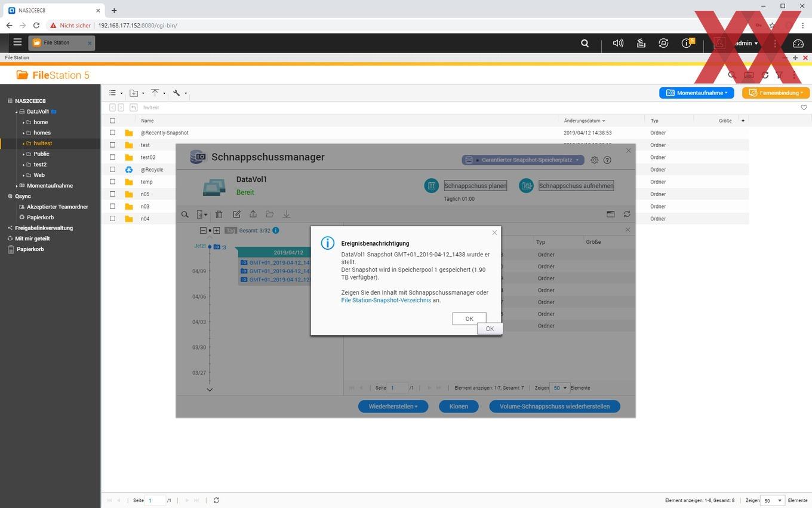Close the Ereignisbenachrichtigung dialog with X
The height and width of the screenshot is (508, 812).
(x=494, y=232)
